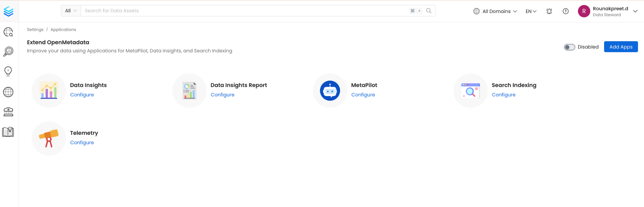Toggle the Disabled apps switch
Screen dimensions: 644x207
[x=569, y=47]
